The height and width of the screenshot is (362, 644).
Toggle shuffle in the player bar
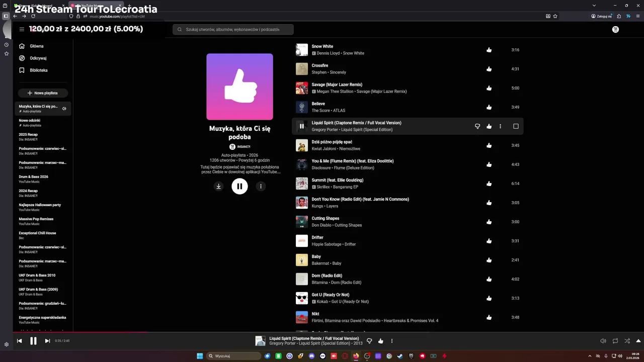[627, 341]
